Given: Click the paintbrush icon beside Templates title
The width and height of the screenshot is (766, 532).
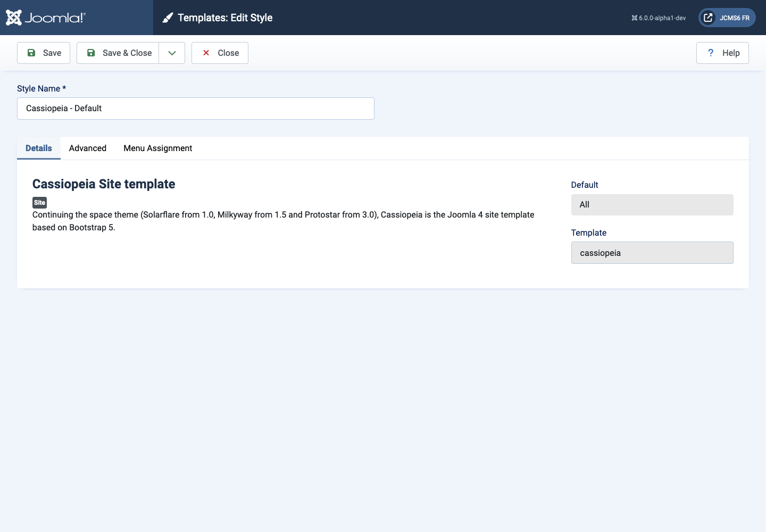Looking at the screenshot, I should click(x=168, y=18).
